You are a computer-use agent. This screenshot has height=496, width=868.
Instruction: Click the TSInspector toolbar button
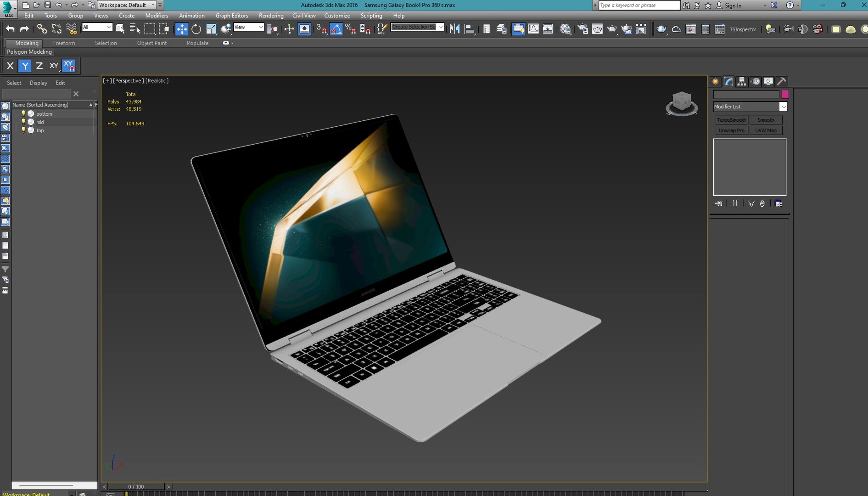[743, 29]
